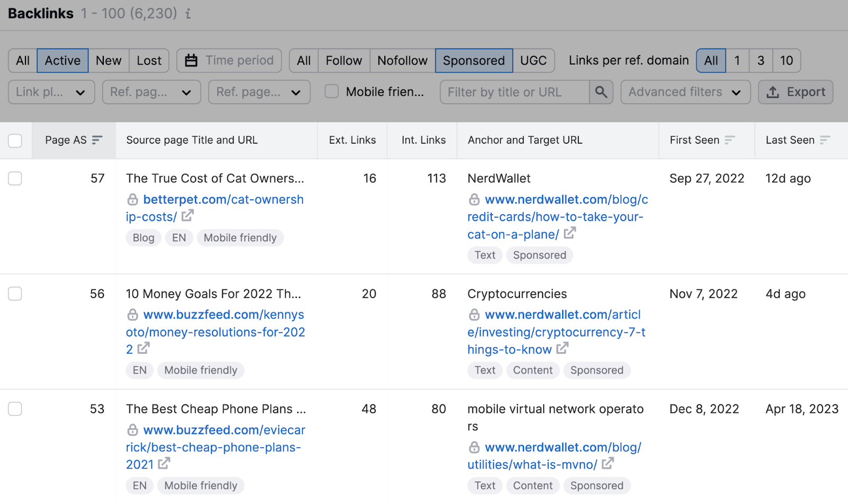
Task: Click Sponsored tag on NerdWallet anchor row
Action: [x=540, y=255]
